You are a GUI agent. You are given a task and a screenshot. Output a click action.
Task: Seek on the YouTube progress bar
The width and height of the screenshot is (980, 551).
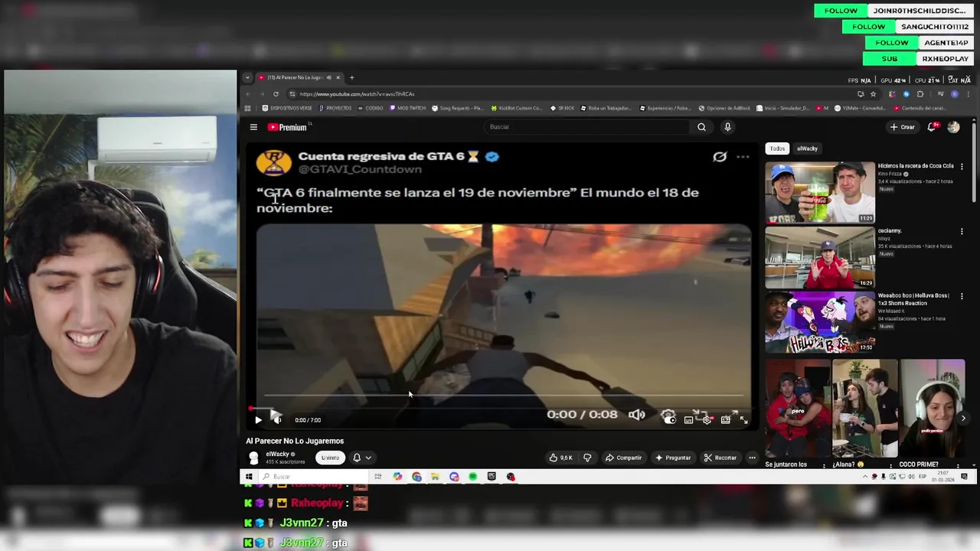pyautogui.click(x=501, y=409)
